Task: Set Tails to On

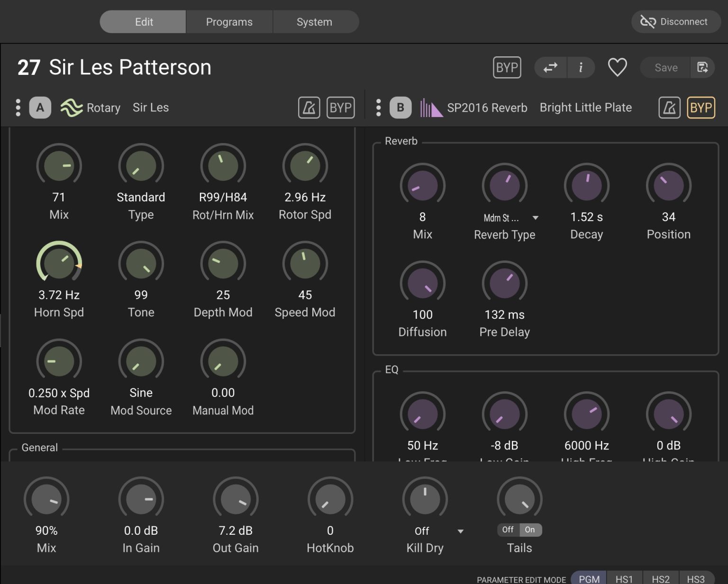Action: [530, 530]
